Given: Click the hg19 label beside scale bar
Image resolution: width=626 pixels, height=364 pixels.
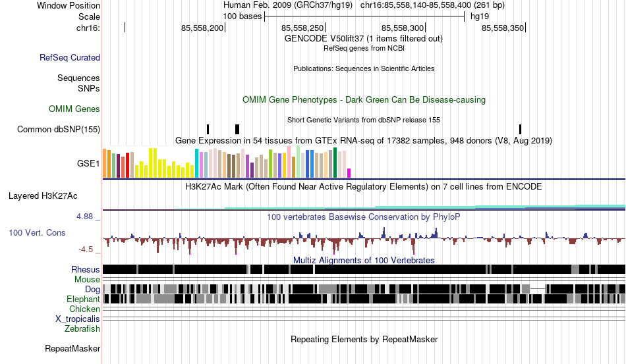Looking at the screenshot, I should click(480, 16).
